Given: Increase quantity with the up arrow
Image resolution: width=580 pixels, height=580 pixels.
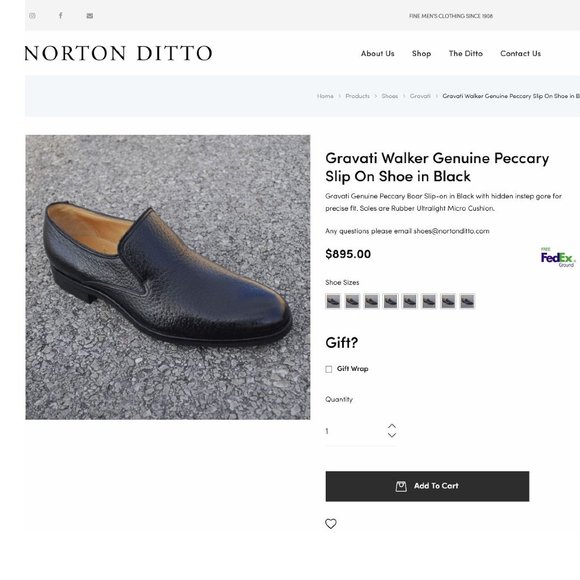Looking at the screenshot, I should click(x=392, y=426).
